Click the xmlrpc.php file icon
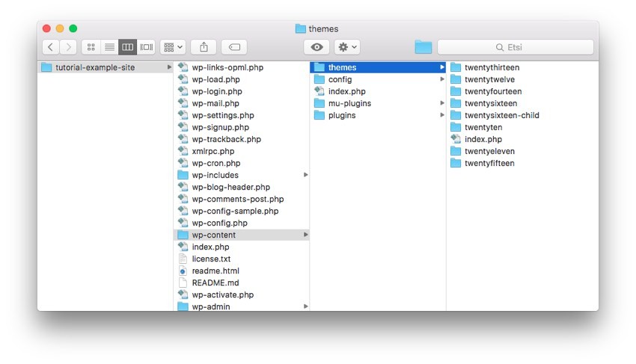 click(x=183, y=151)
